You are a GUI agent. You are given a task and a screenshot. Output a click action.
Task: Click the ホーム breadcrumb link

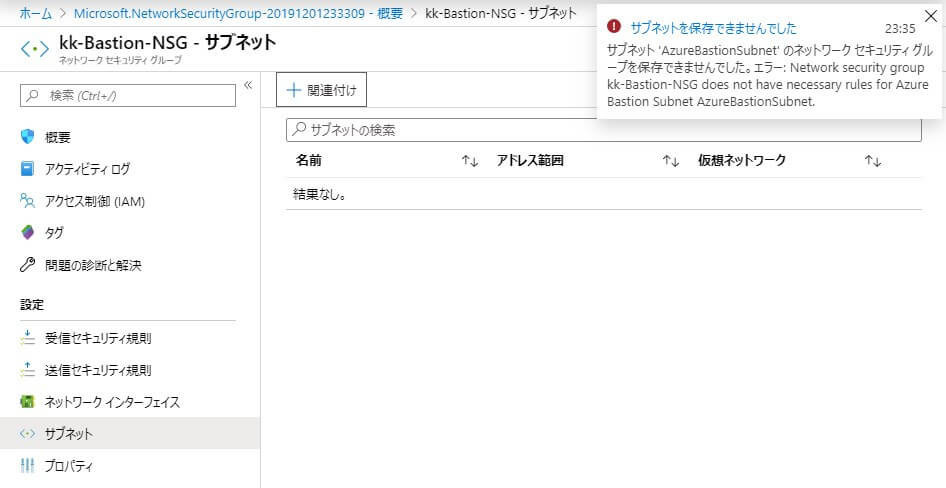click(36, 14)
